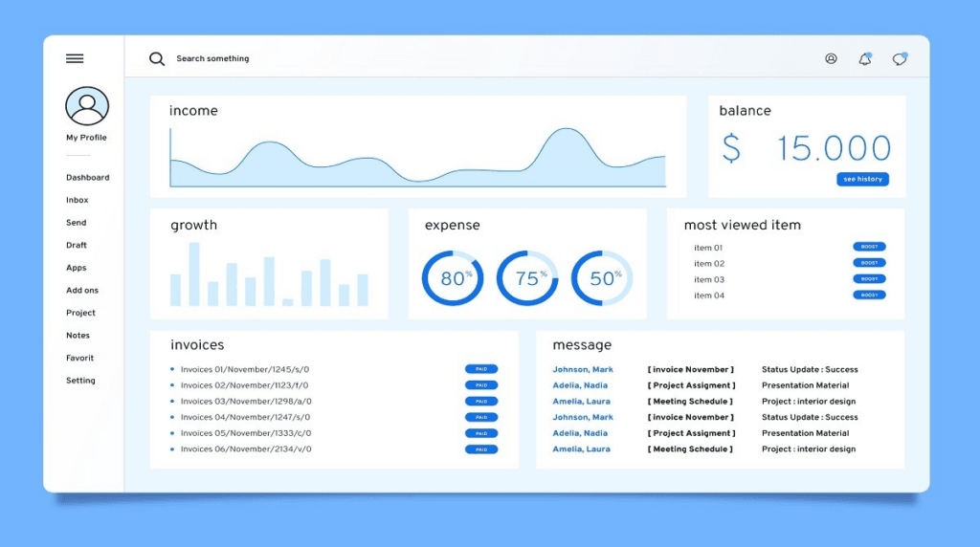The image size is (980, 547).
Task: Open Inbox from the sidebar
Action: [77, 201]
